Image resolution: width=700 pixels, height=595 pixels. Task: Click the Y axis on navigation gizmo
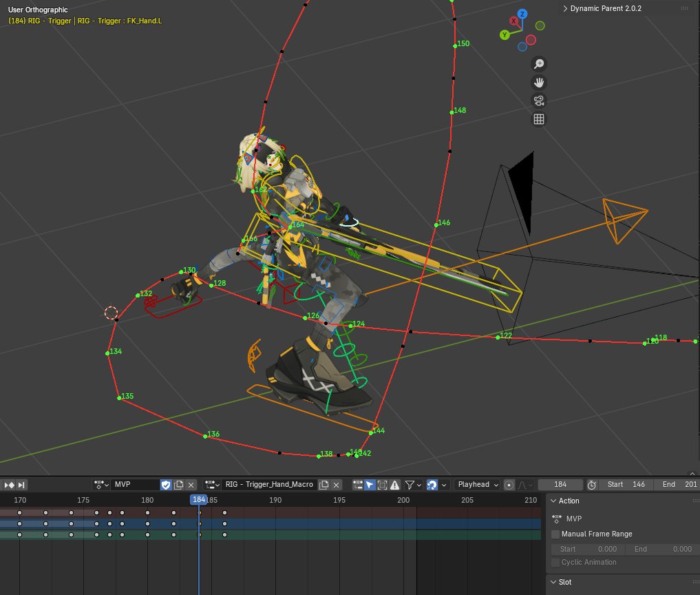pyautogui.click(x=505, y=34)
